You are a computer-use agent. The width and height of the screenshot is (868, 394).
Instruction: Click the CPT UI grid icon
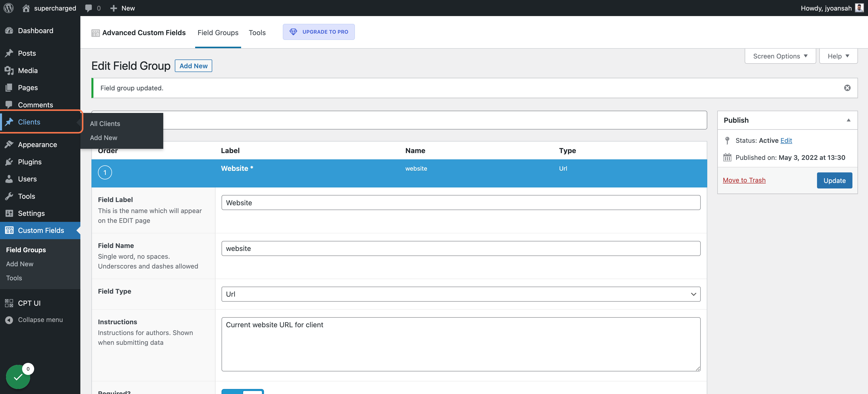[x=9, y=303]
